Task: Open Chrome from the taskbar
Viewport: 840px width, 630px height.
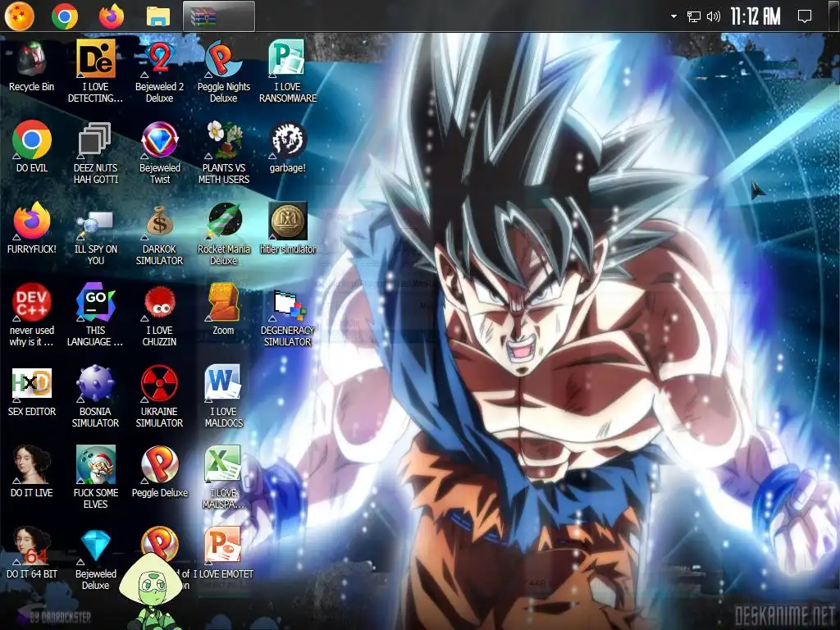Action: pos(65,16)
